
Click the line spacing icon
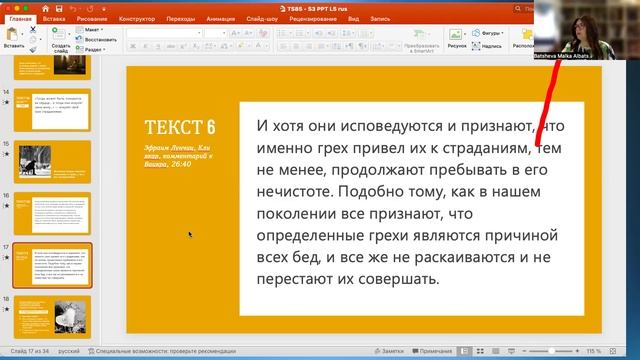click(348, 33)
